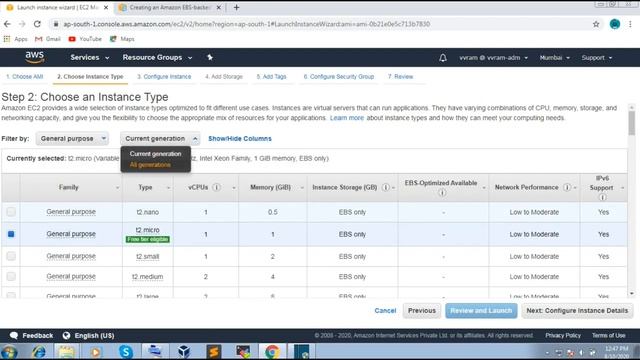640x360 pixels.
Task: Choose 'All generations' option in dropdown list
Action: 150,165
